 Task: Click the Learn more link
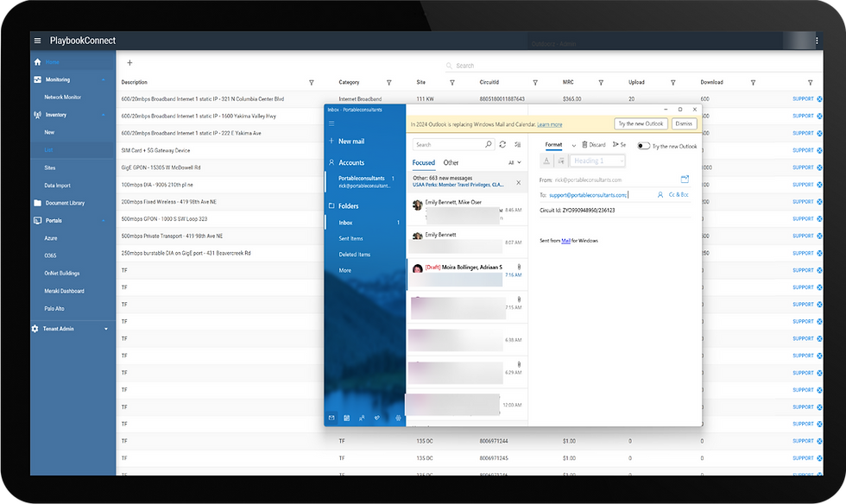click(549, 124)
